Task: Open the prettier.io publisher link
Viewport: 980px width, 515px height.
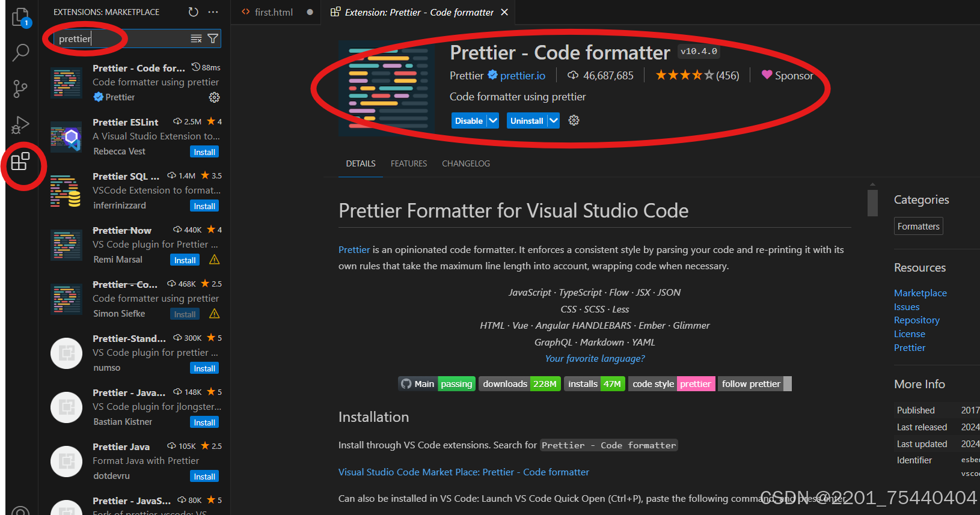Action: pos(522,76)
